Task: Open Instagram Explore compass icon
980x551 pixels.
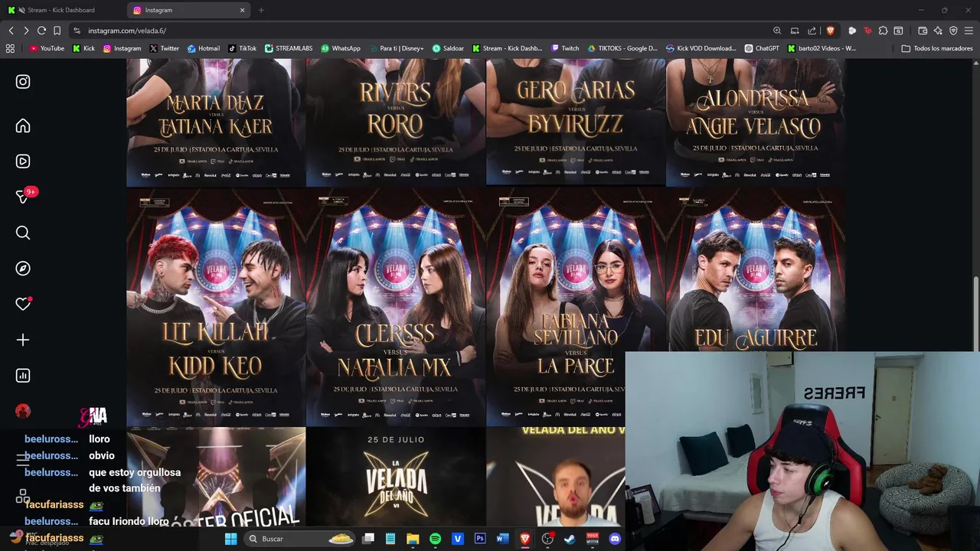Action: tap(23, 269)
